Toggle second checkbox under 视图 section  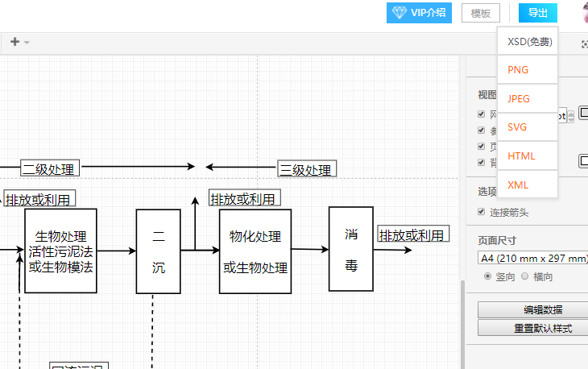[482, 131]
